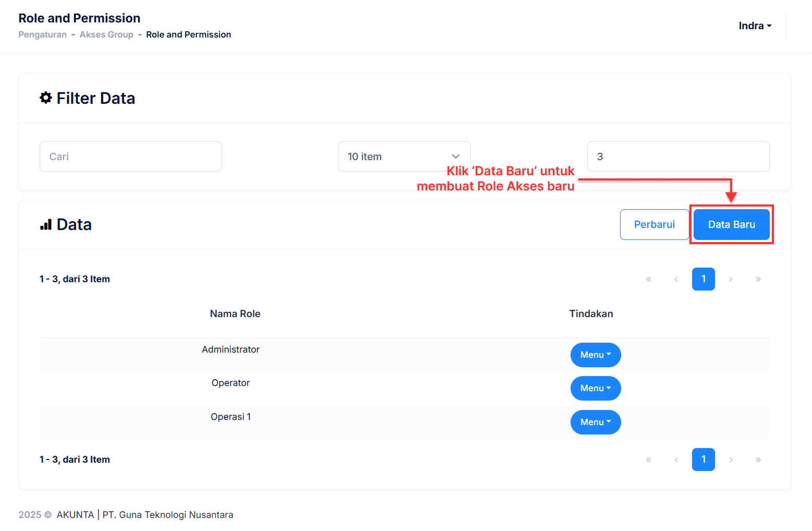
Task: Jump to last page via bottom double chevron
Action: click(758, 460)
